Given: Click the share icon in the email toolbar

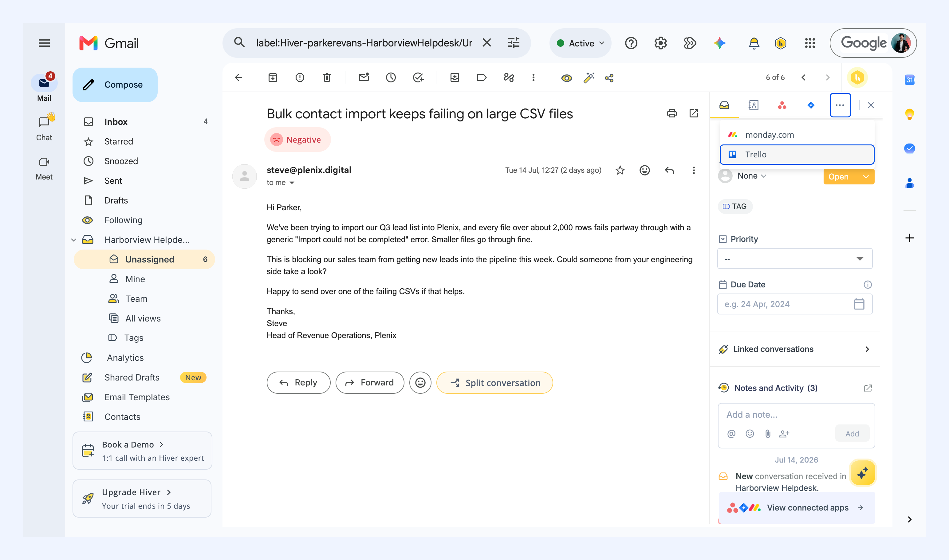Looking at the screenshot, I should [609, 78].
